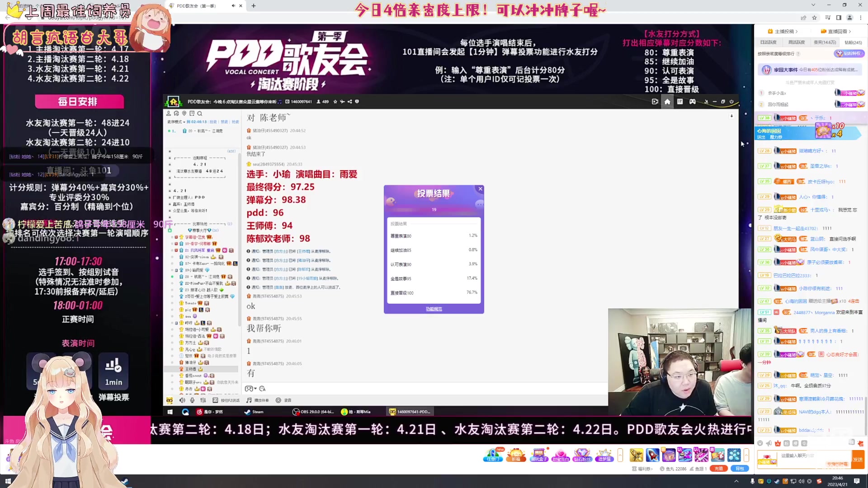
Task: Expand the gift list chevron arrow
Action: 746,455
